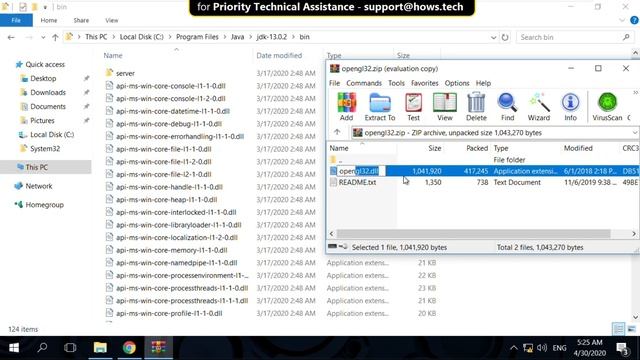Click 'Local Disk (C:)' in breadcrumb
640x360 pixels.
coord(142,37)
